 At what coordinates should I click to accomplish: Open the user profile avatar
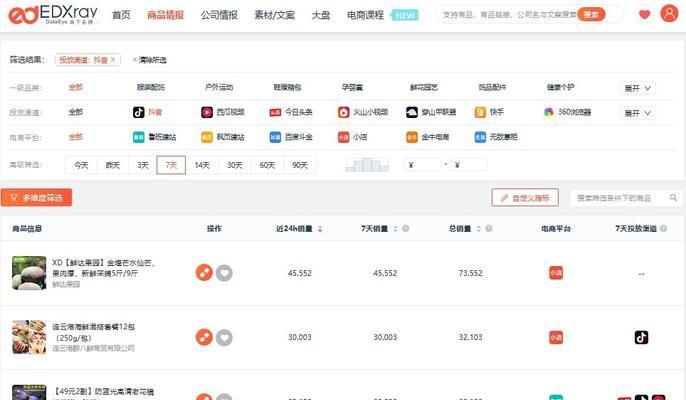point(669,14)
